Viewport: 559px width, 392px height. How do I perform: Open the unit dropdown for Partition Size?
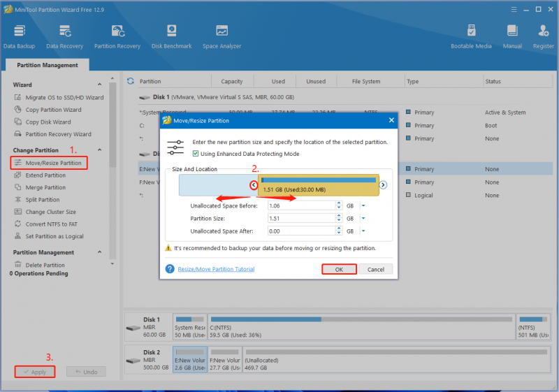pos(363,218)
